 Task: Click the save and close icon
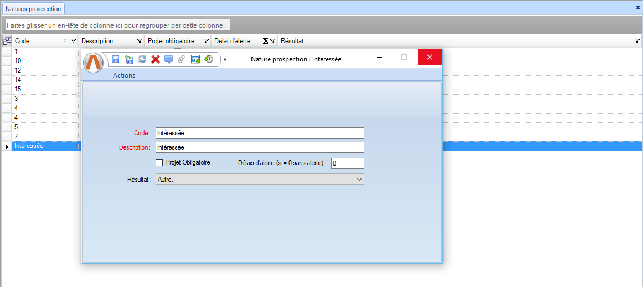click(x=129, y=59)
